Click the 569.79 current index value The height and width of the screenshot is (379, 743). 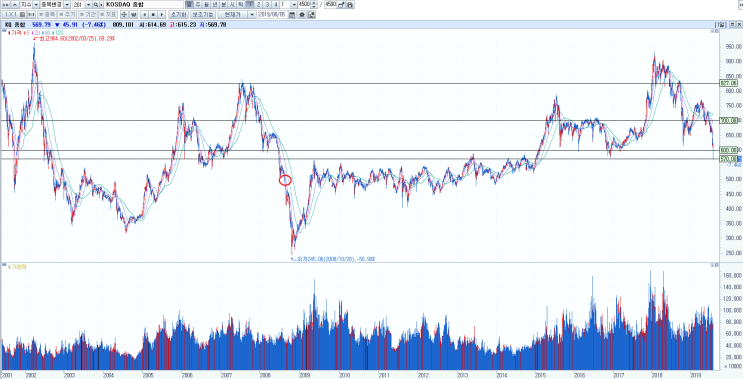(43, 25)
